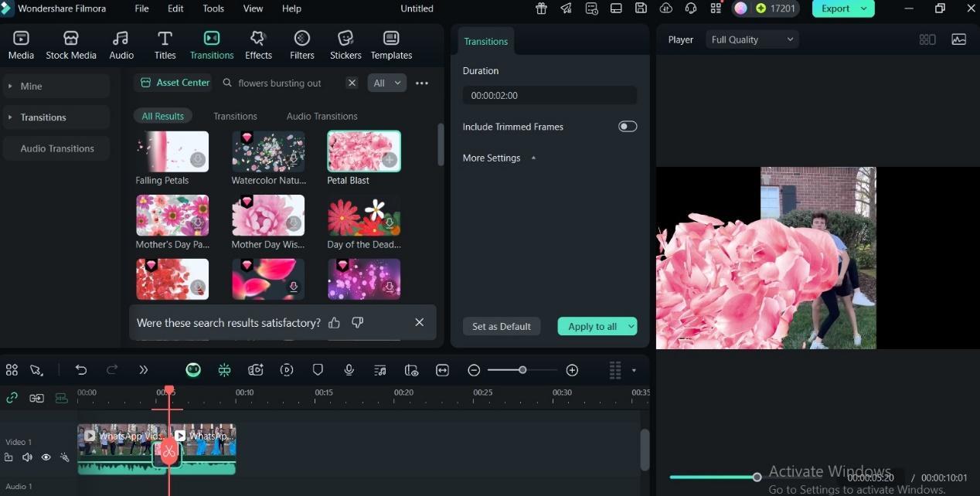Click the cloud upload icon

click(x=665, y=8)
